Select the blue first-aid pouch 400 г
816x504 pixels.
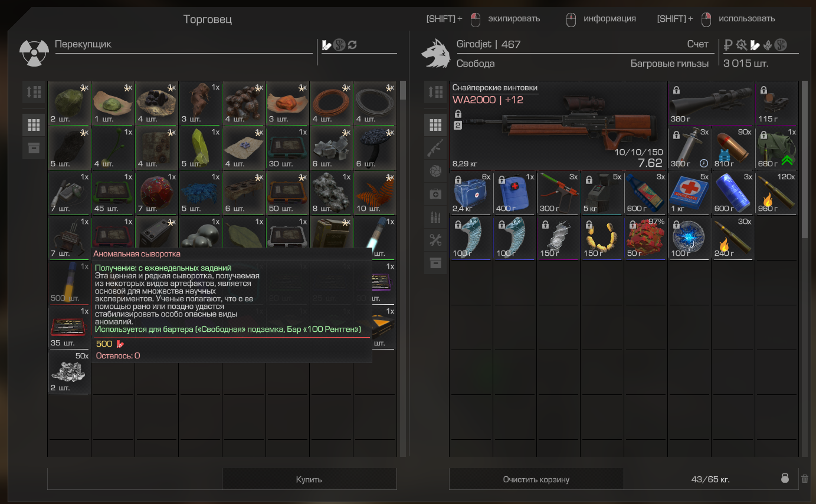(x=515, y=193)
